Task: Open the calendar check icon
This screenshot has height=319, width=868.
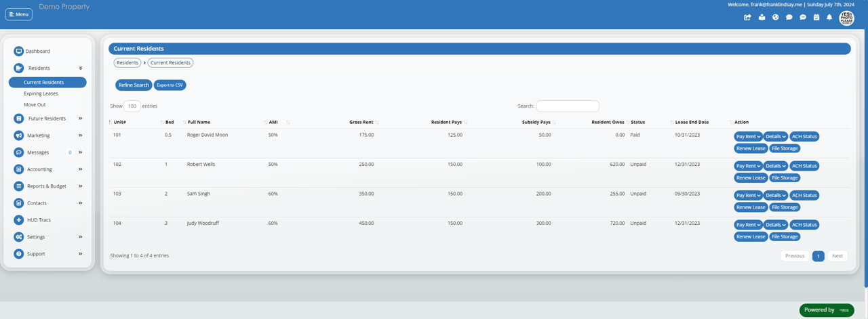Action: [x=816, y=18]
